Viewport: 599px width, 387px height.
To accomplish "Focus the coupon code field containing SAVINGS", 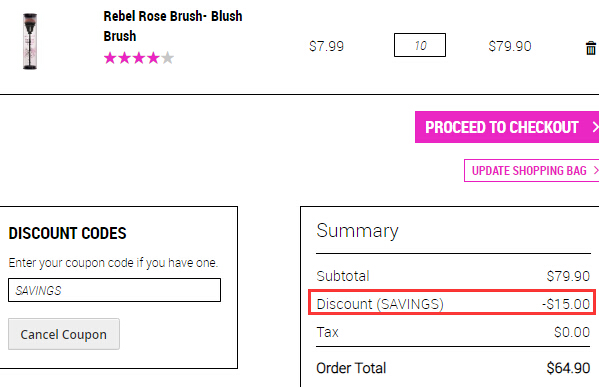I will tap(114, 290).
